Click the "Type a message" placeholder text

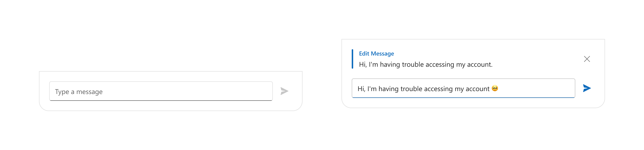tap(79, 92)
